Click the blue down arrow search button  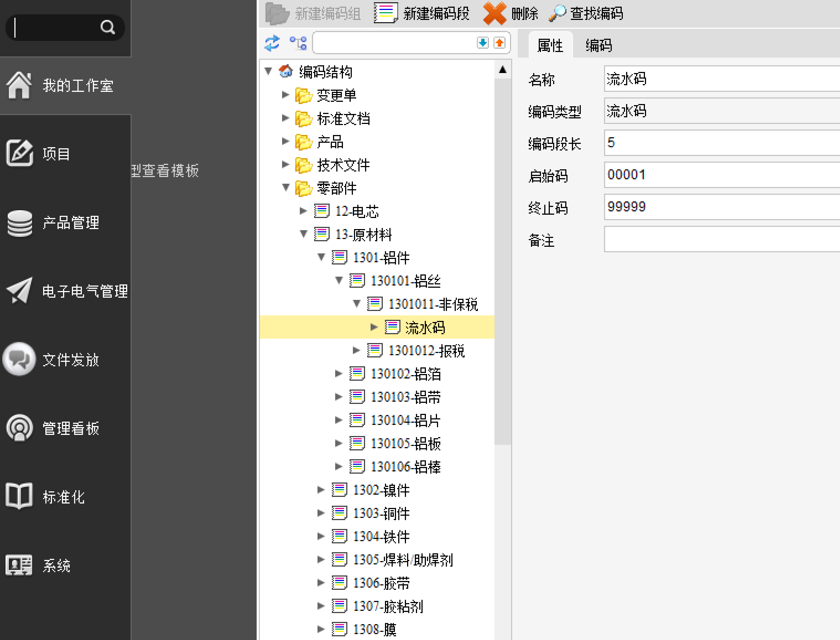click(482, 43)
